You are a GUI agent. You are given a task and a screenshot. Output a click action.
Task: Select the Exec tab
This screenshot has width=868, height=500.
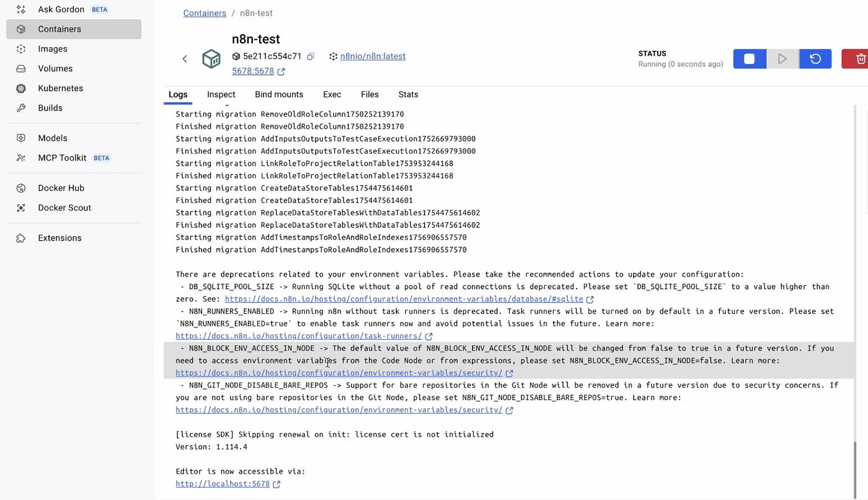pos(332,94)
